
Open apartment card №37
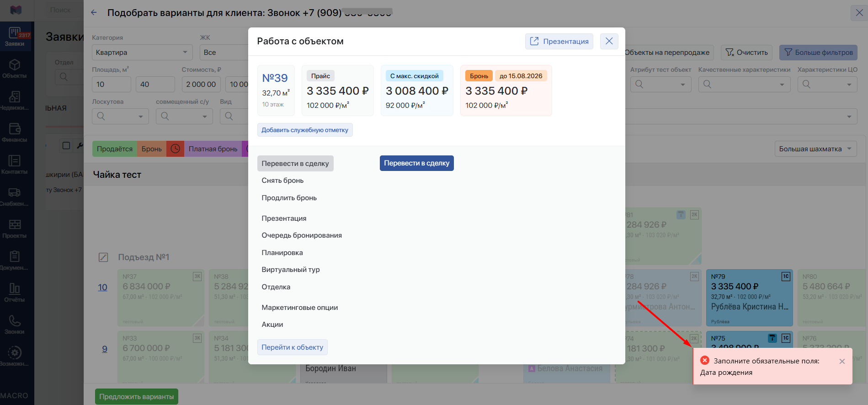pyautogui.click(x=160, y=298)
